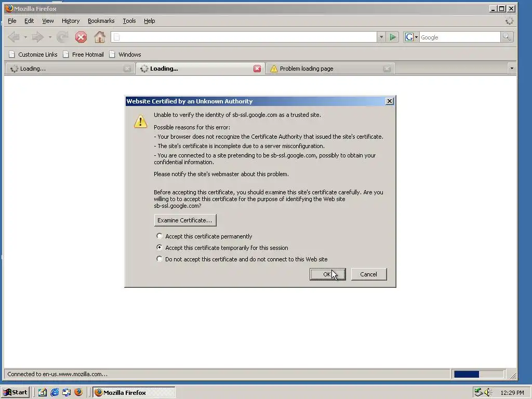
Task: Open the Bookmarks menu
Action: [101, 21]
